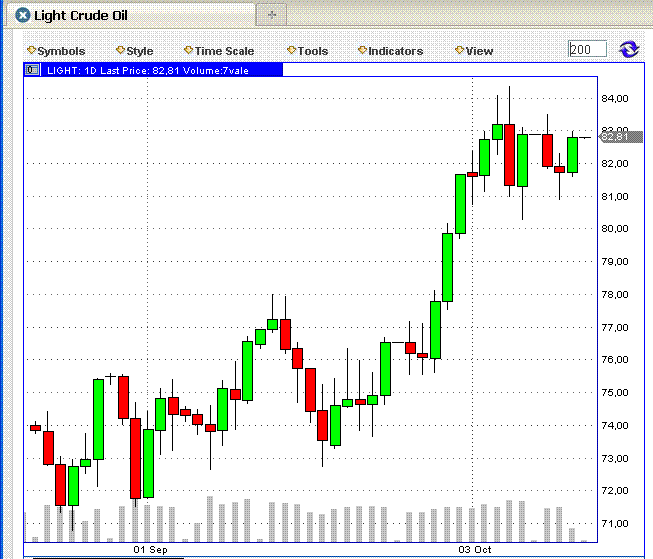Image resolution: width=653 pixels, height=559 pixels.
Task: Click the 72,00 price axis label
Action: click(x=615, y=491)
